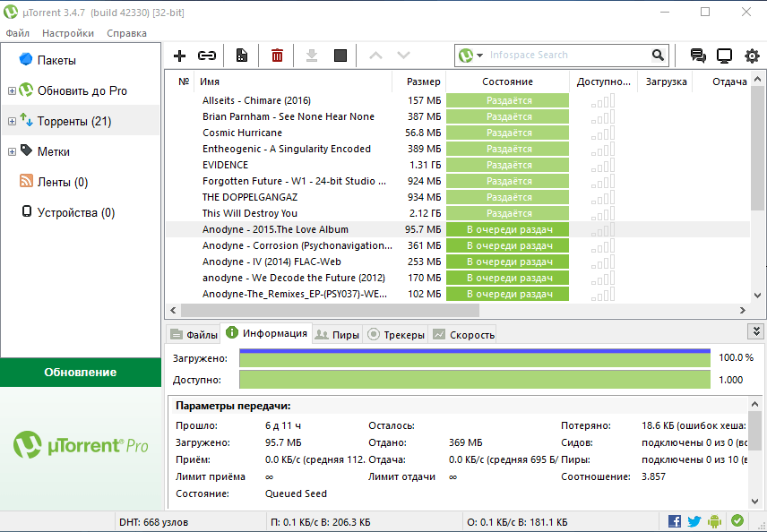The width and height of the screenshot is (767, 532).
Task: Sort by the Имя column header
Action: click(x=294, y=82)
